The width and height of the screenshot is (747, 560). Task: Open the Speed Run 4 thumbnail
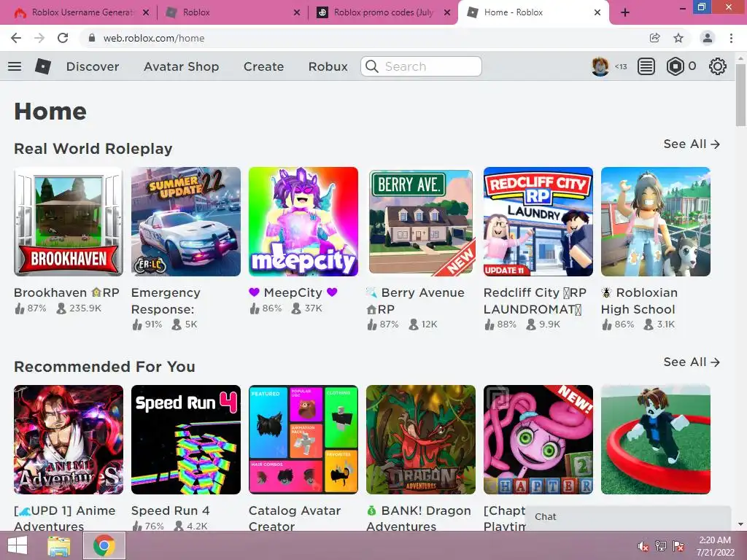coord(186,440)
